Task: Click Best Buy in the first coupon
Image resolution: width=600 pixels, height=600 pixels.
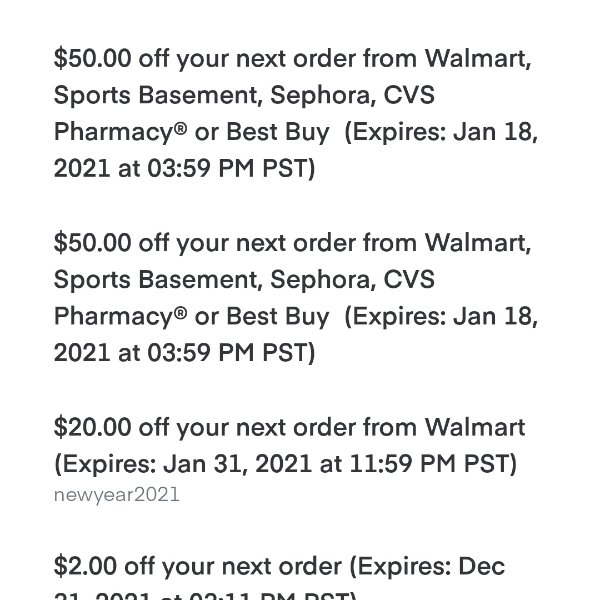Action: pyautogui.click(x=277, y=132)
